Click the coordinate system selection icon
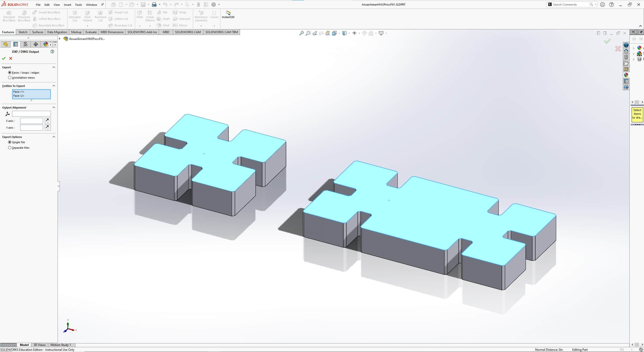The height and width of the screenshot is (352, 644). [8, 114]
